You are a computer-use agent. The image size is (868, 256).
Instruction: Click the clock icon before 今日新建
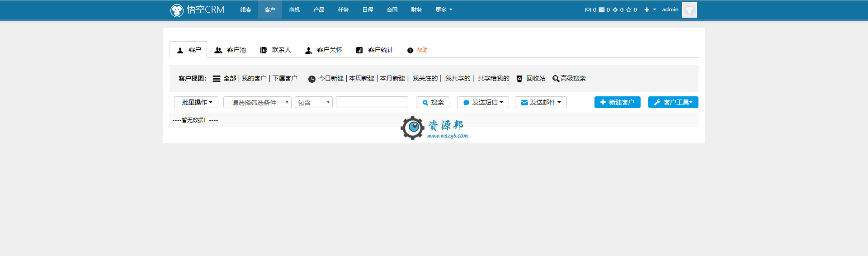(312, 79)
